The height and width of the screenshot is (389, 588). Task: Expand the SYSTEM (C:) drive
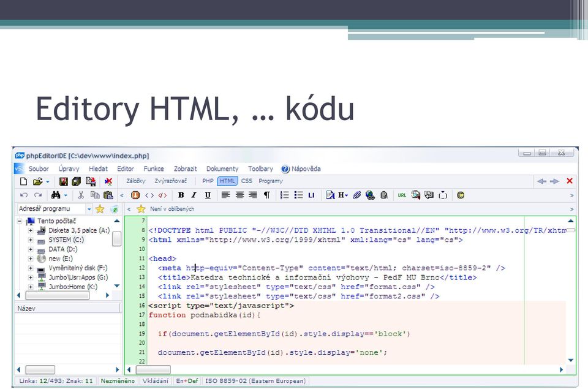coord(31,240)
